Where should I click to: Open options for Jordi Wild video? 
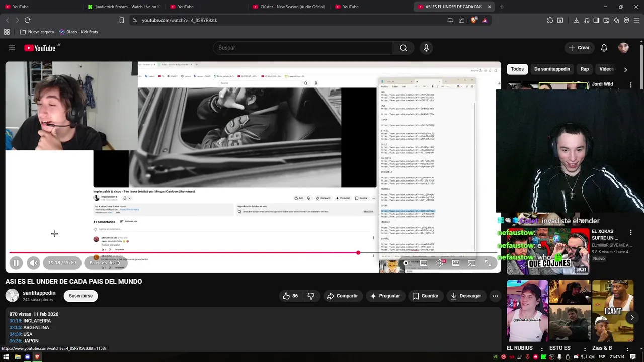[631, 85]
